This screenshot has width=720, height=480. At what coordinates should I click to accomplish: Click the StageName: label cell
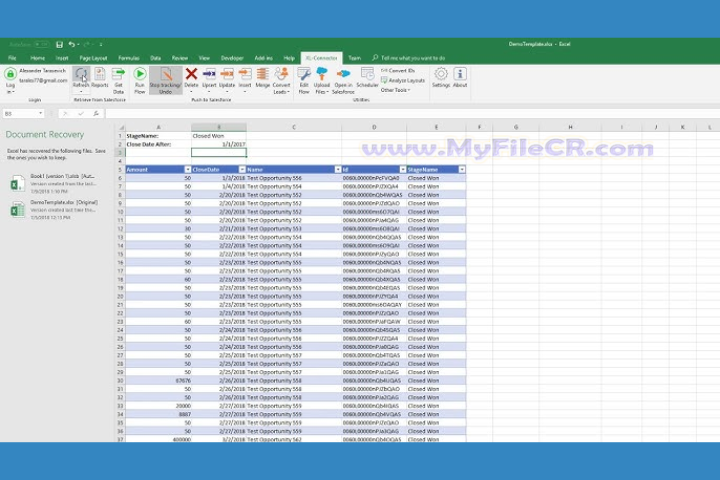point(158,136)
